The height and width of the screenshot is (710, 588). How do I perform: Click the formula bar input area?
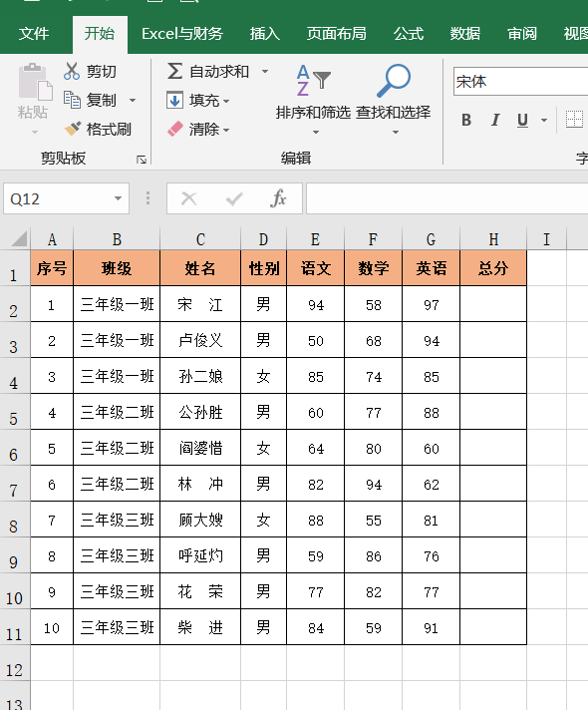447,198
